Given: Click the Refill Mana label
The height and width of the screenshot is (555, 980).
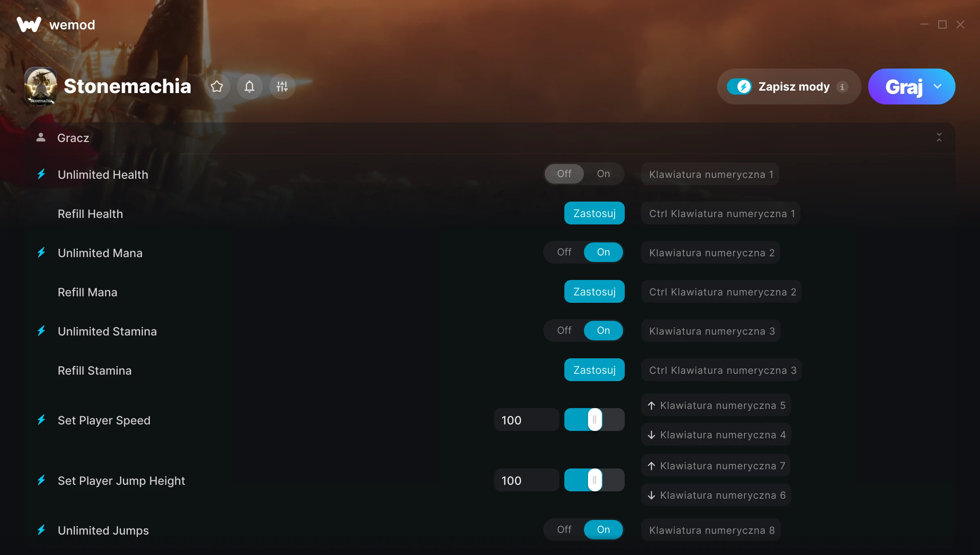Looking at the screenshot, I should click(87, 292).
